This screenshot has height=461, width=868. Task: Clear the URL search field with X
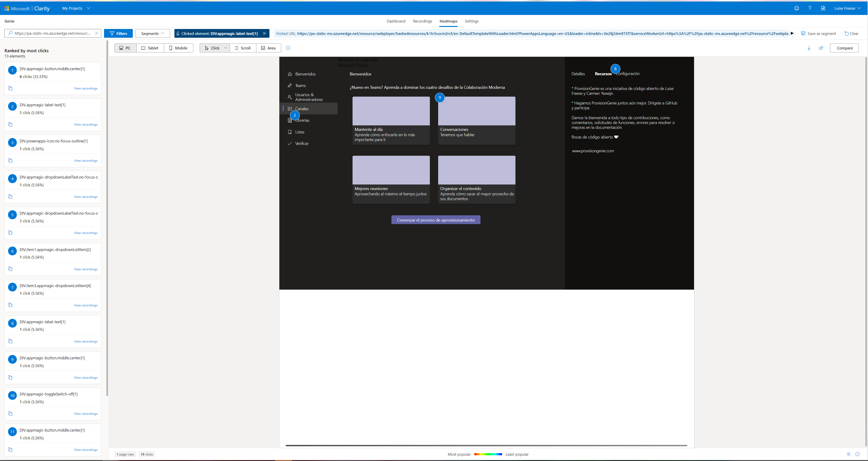click(x=96, y=33)
